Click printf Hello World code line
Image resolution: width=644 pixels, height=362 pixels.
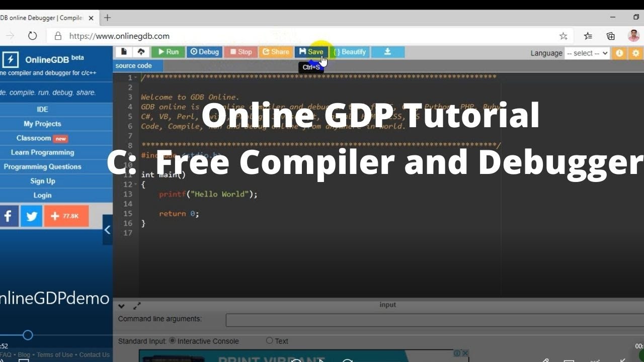(208, 194)
